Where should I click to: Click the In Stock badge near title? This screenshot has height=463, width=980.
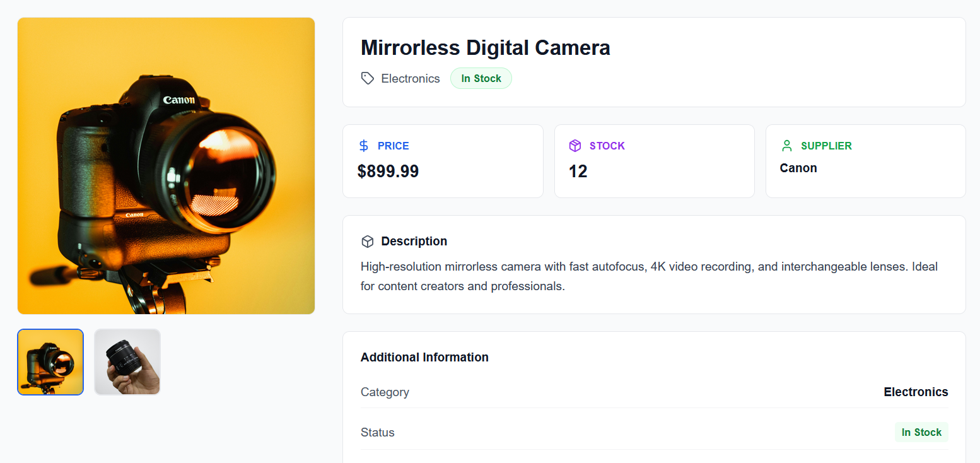tap(481, 78)
